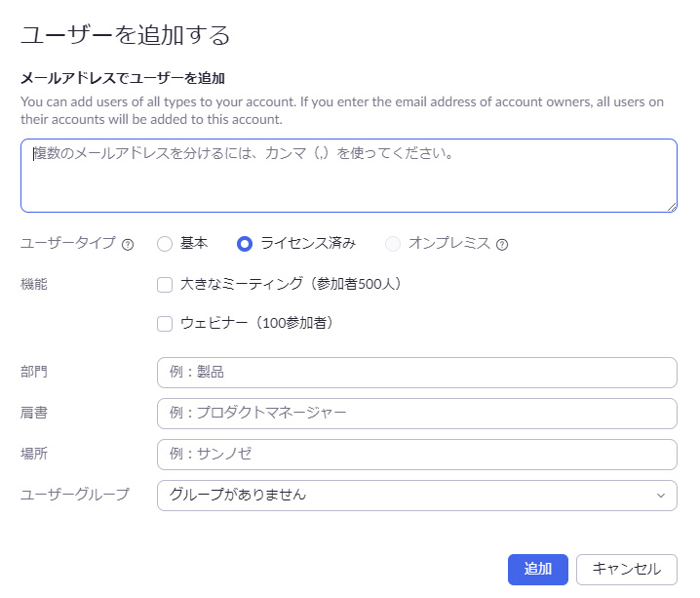The height and width of the screenshot is (598, 700).
Task: Click the キャンセル button
Action: [626, 570]
